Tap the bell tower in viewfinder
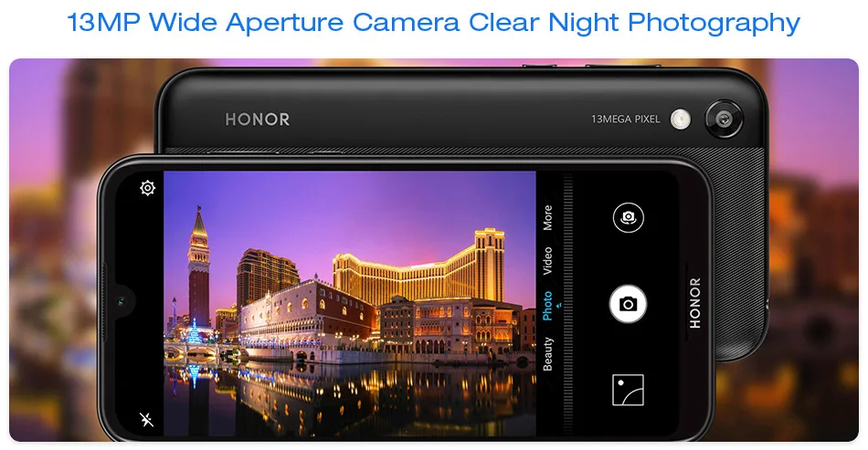This screenshot has height=450, width=868. [198, 267]
